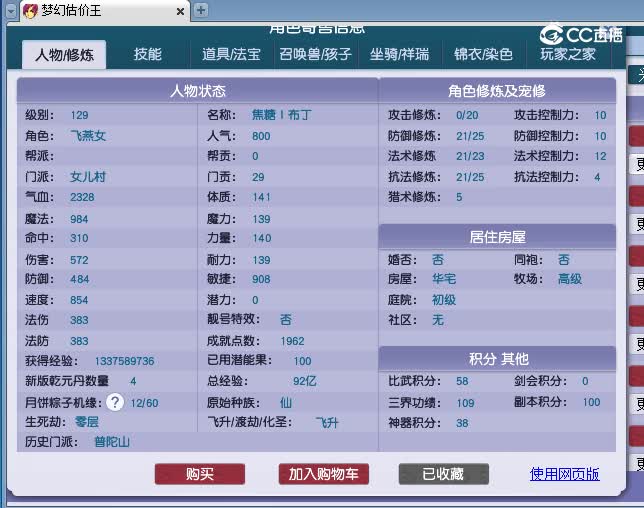
Task: Switch to the 召唤兽/孩子 tab
Action: coord(315,54)
